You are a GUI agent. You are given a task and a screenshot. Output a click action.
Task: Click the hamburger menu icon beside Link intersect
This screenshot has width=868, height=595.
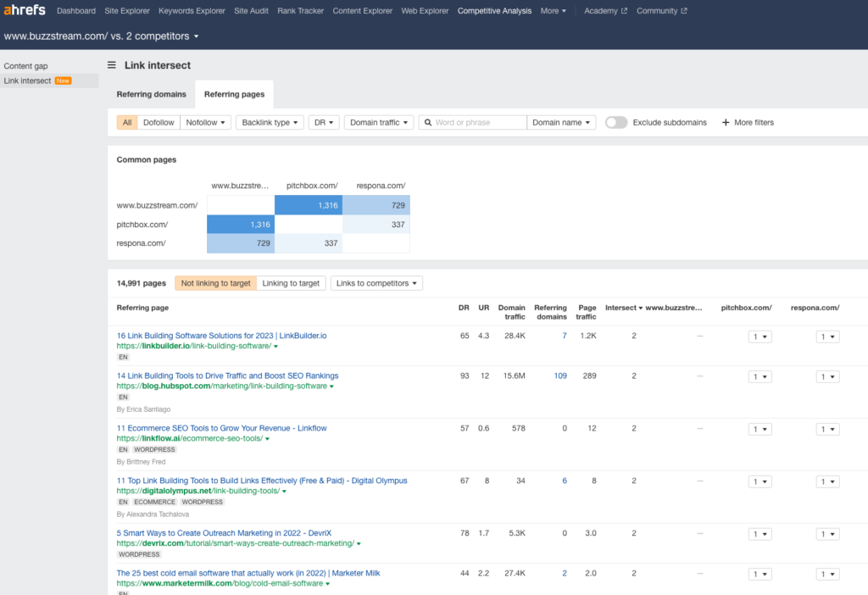tap(112, 65)
